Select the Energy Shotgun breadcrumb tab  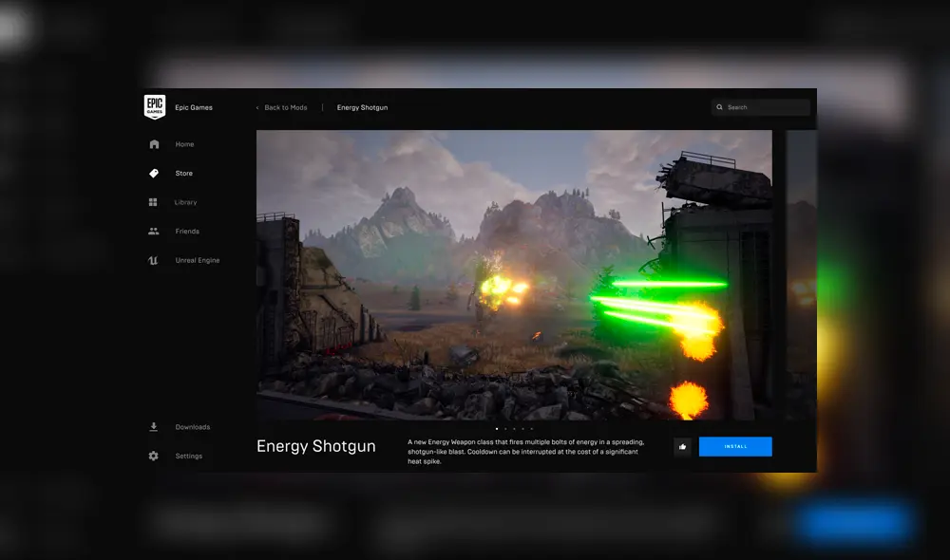361,107
